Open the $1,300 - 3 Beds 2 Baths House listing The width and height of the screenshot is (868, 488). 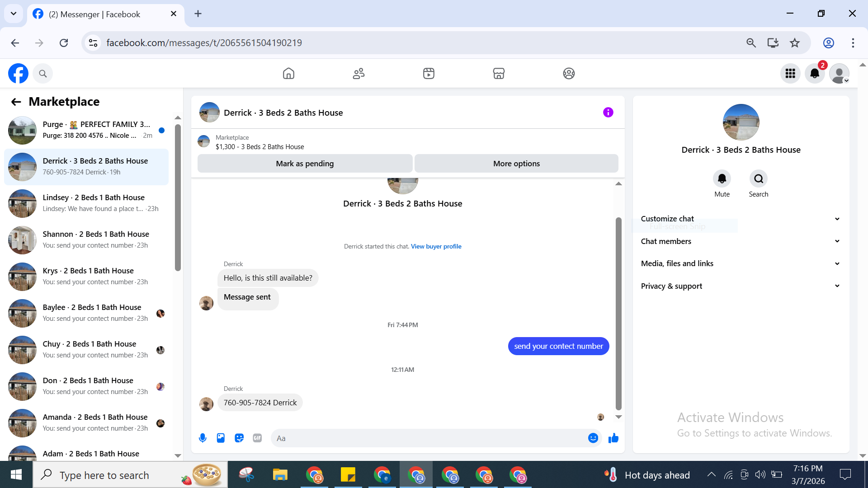pos(259,147)
